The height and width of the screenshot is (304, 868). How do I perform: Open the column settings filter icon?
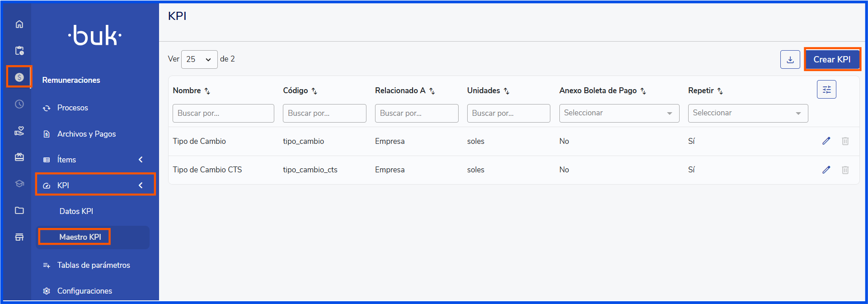pyautogui.click(x=826, y=90)
